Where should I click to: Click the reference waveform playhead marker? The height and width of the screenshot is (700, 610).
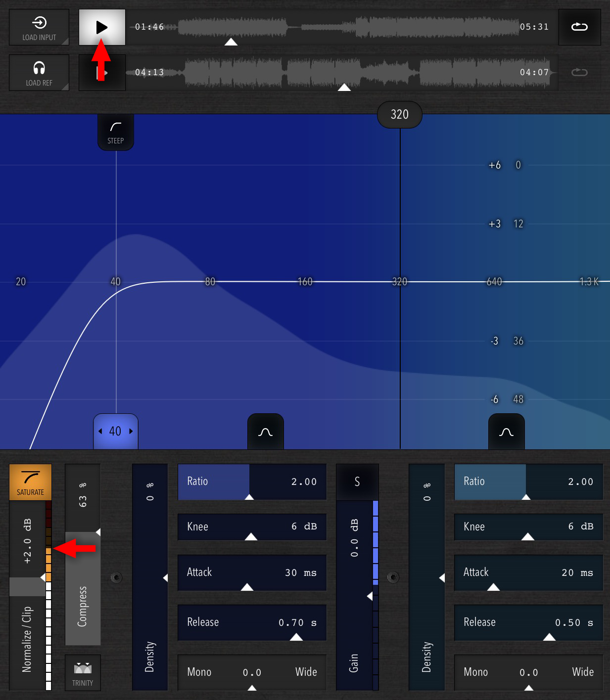point(344,87)
